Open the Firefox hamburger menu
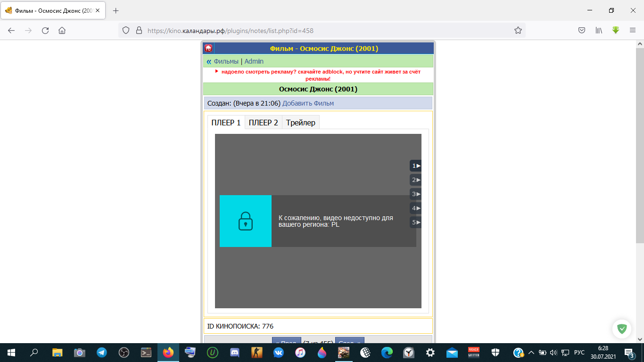Image resolution: width=644 pixels, height=362 pixels. (x=633, y=31)
